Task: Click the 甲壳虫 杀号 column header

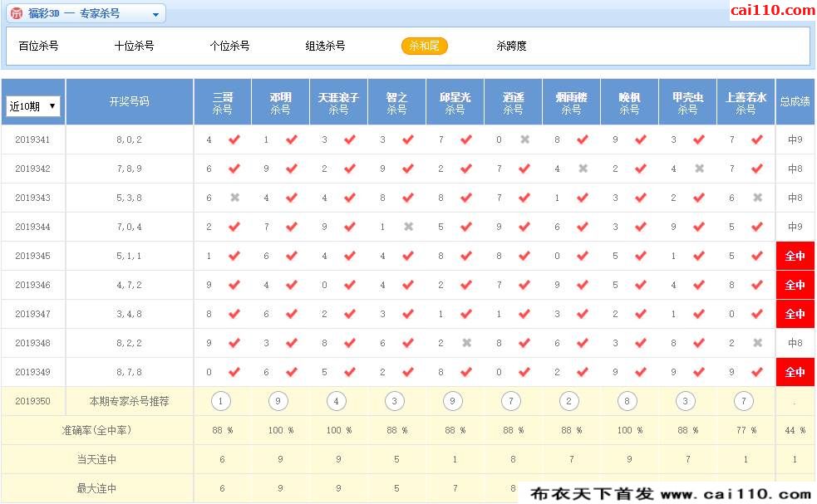Action: coord(688,102)
